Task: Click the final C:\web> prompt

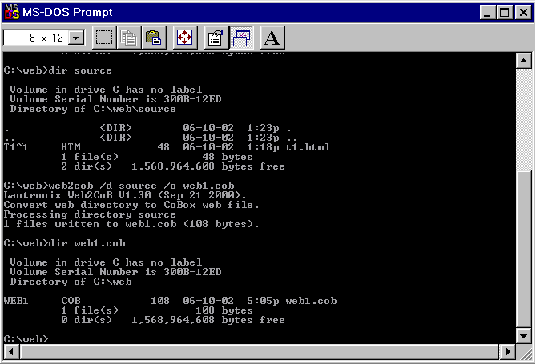Action: click(26, 339)
